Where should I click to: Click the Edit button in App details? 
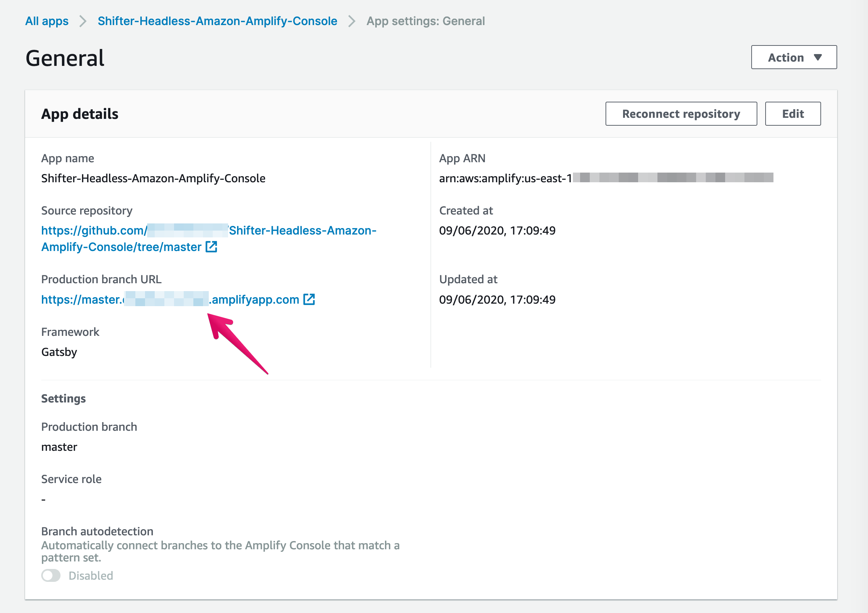(x=793, y=114)
